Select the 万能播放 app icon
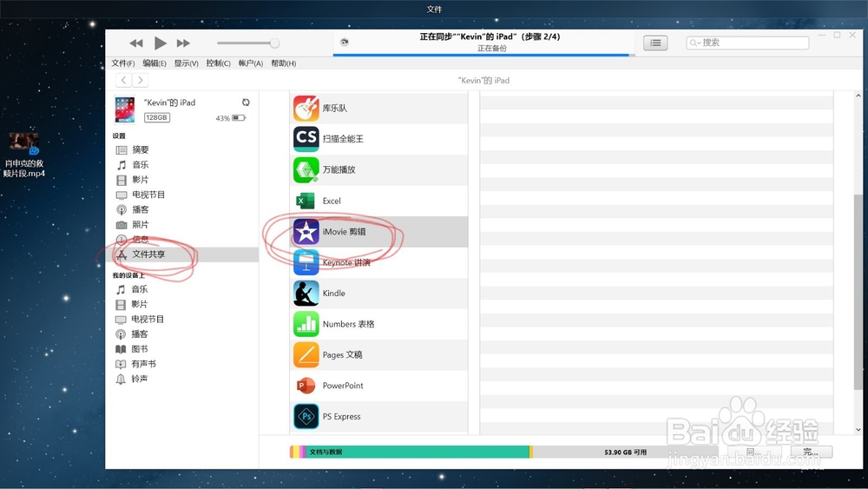The height and width of the screenshot is (489, 868). [x=306, y=169]
